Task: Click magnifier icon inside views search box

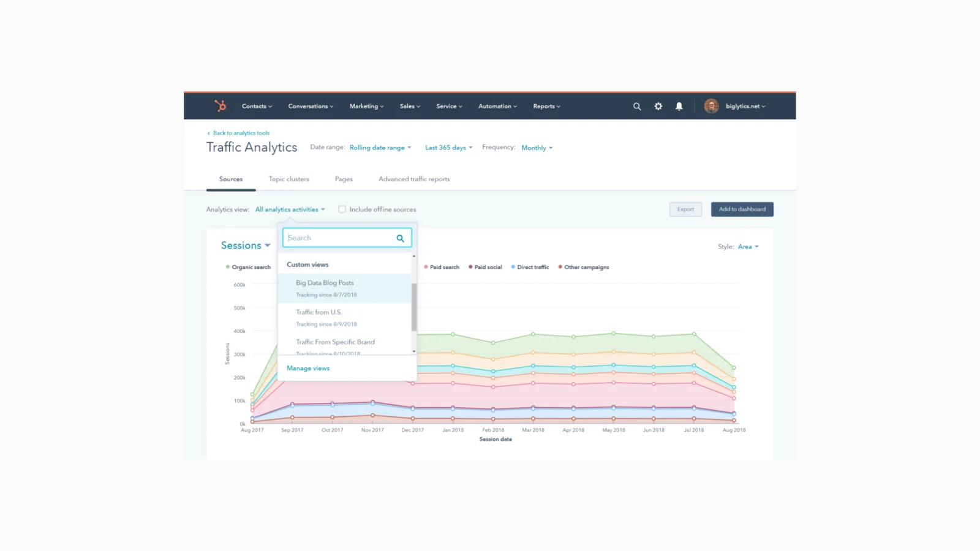Action: click(x=400, y=238)
